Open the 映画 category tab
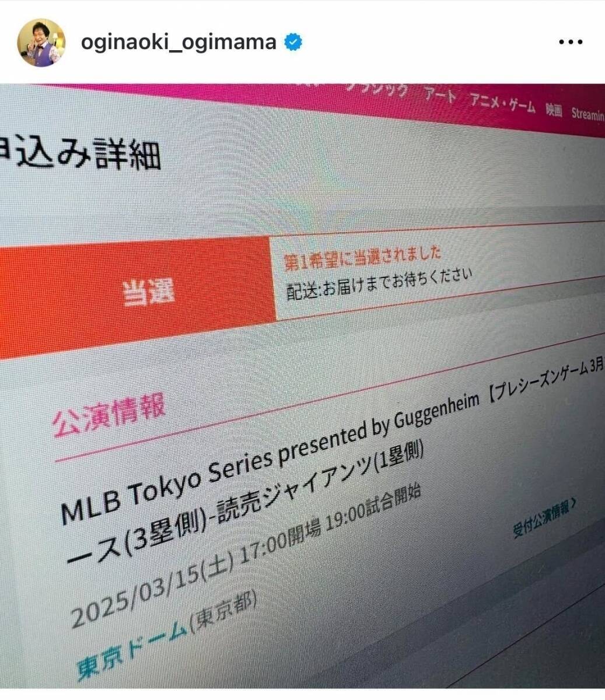 click(x=554, y=111)
